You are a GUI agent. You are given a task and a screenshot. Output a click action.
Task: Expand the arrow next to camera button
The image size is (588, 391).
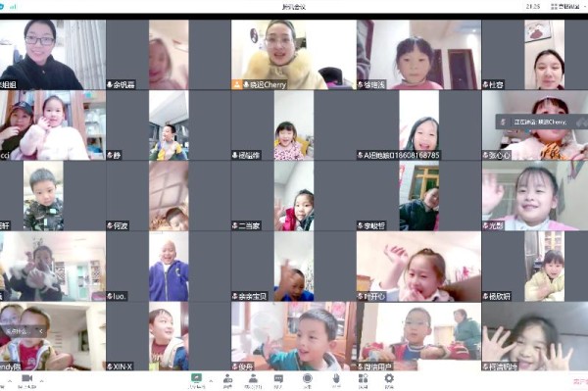click(x=41, y=381)
